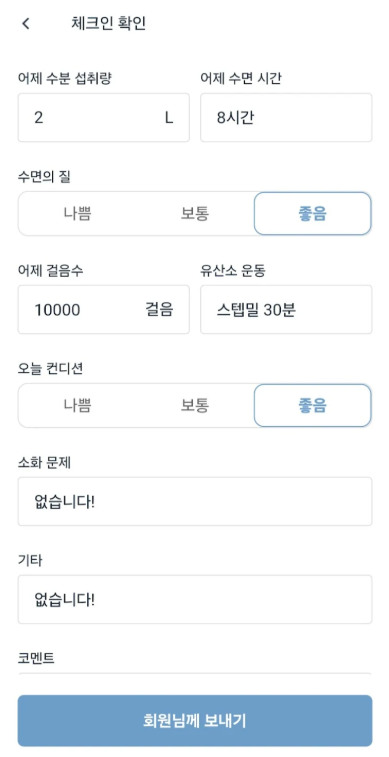Tap the 체크인 확인 page title
389x757 pixels.
(x=108, y=23)
